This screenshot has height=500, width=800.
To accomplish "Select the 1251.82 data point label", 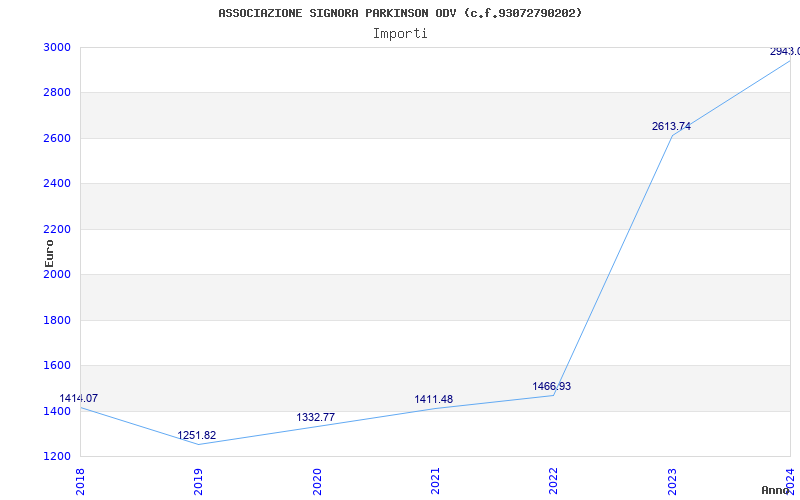I will [x=197, y=435].
